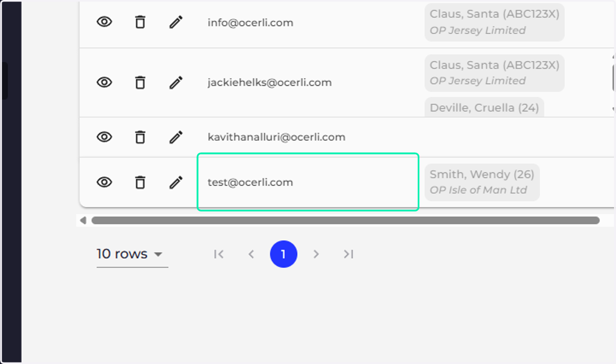616x364 pixels.
Task: Edit the kavithanalluri@ocerli.com user
Action: click(176, 137)
